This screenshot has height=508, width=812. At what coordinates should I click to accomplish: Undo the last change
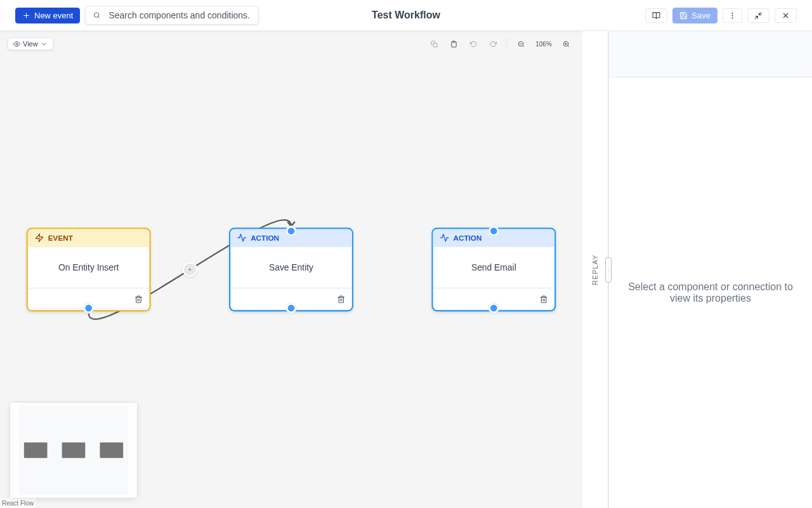click(x=473, y=44)
